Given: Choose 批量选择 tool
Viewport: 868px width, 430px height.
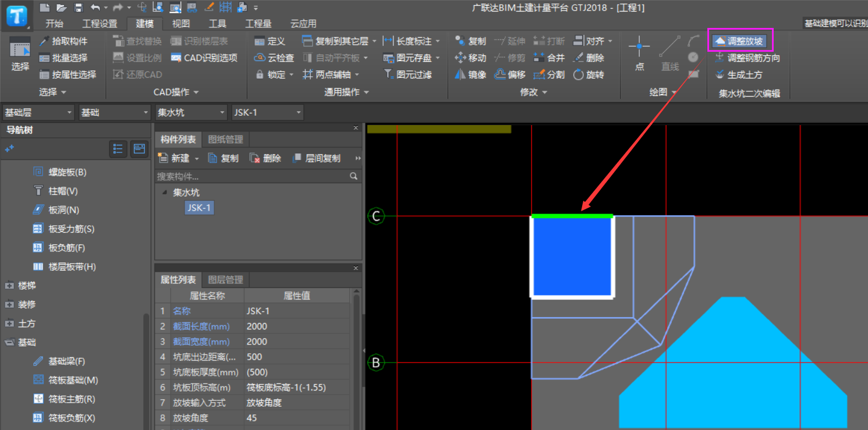Looking at the screenshot, I should (63, 58).
